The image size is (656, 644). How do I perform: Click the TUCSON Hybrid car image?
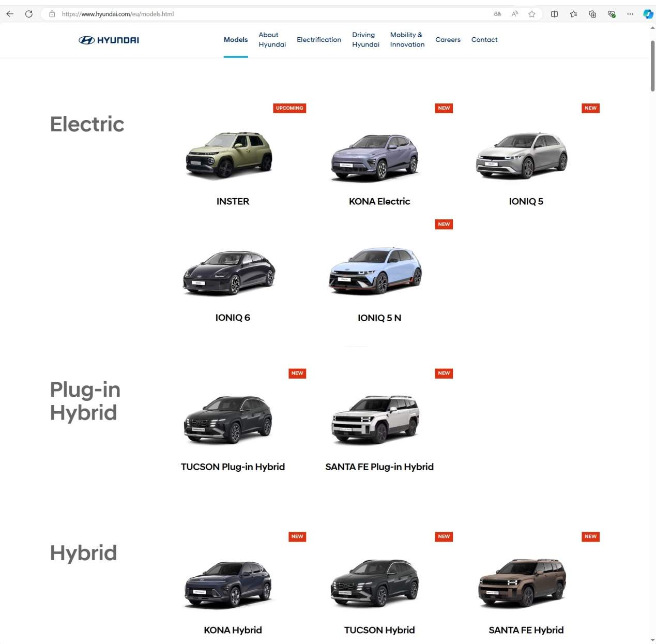pos(375,582)
